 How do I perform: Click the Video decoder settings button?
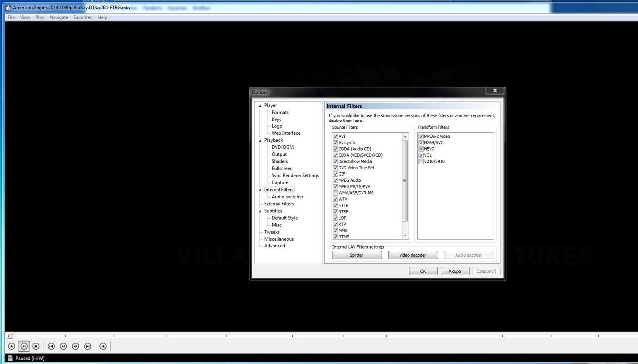[x=412, y=255]
